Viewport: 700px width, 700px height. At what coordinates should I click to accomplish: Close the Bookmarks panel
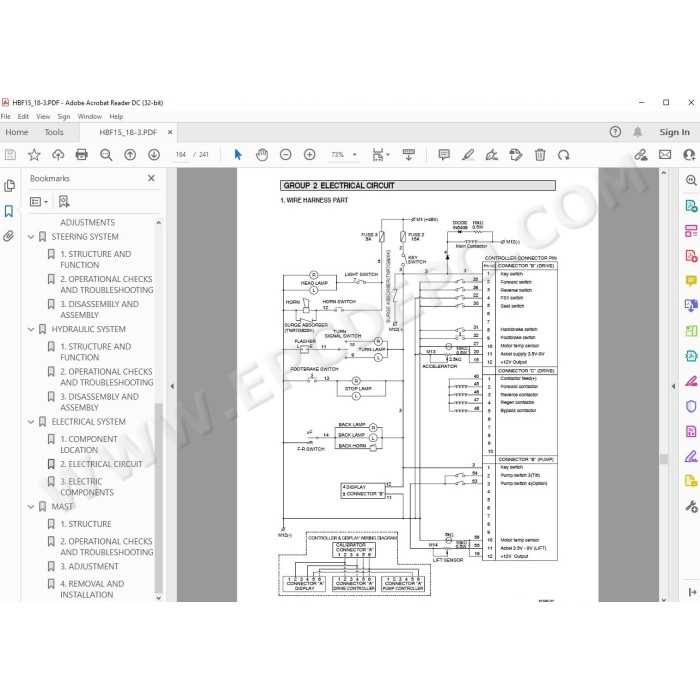tap(151, 178)
